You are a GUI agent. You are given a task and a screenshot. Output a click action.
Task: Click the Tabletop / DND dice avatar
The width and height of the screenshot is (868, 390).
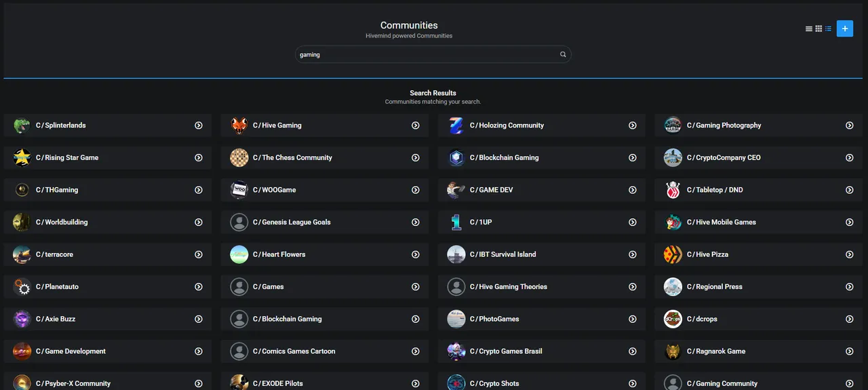pos(673,190)
